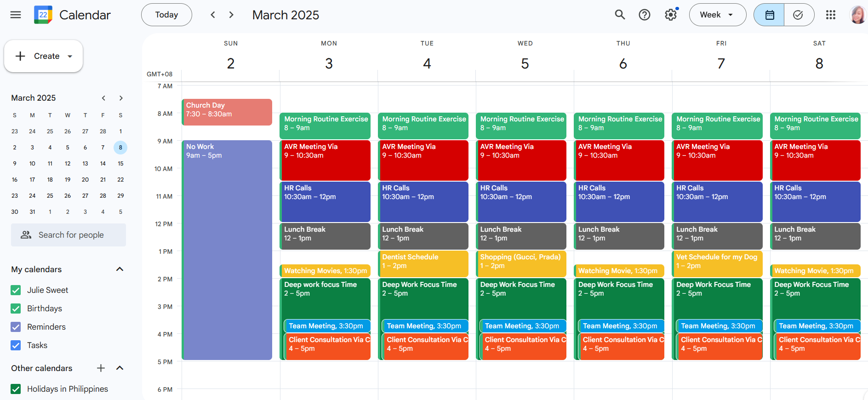Show previous month in mini calendar
Screen dimensions: 868x400
pos(103,98)
